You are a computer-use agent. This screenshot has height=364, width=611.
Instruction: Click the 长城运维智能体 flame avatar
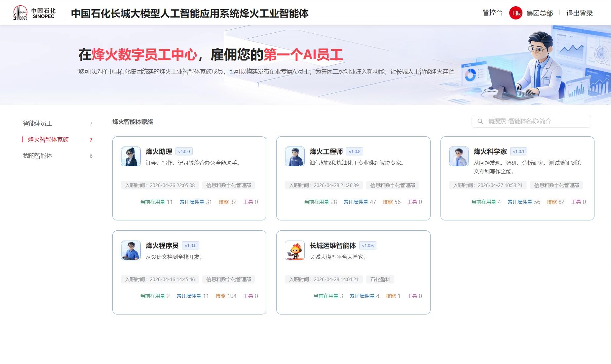click(x=294, y=250)
